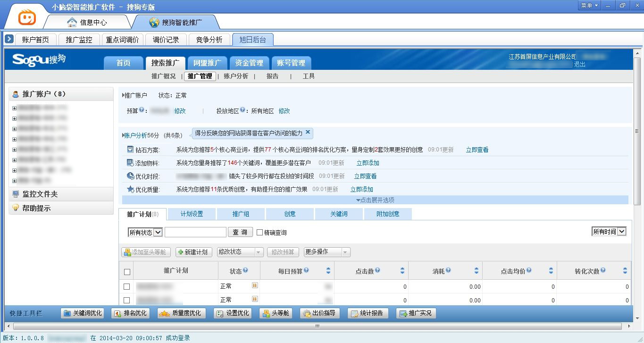Switch to the 资金管理 tab
644x343 pixels.
(249, 62)
